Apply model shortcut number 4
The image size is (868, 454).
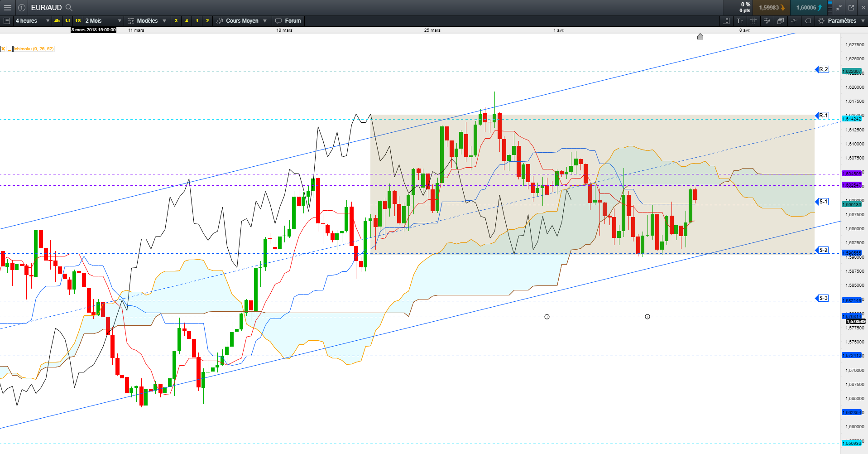(187, 21)
